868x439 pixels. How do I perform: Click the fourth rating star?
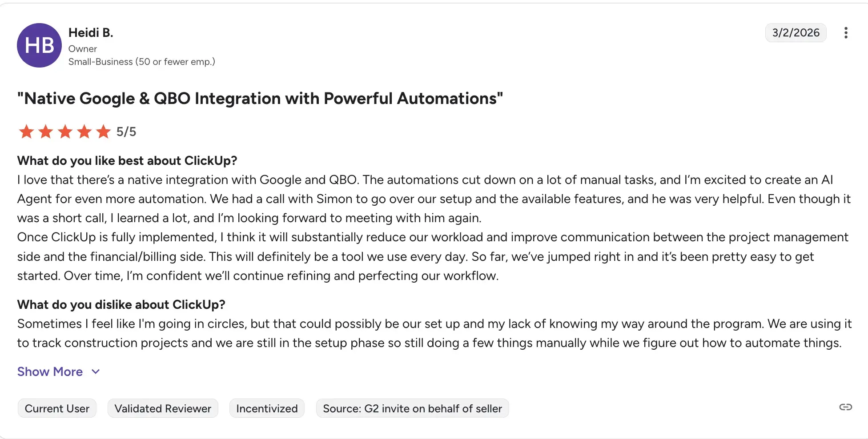[x=84, y=132]
